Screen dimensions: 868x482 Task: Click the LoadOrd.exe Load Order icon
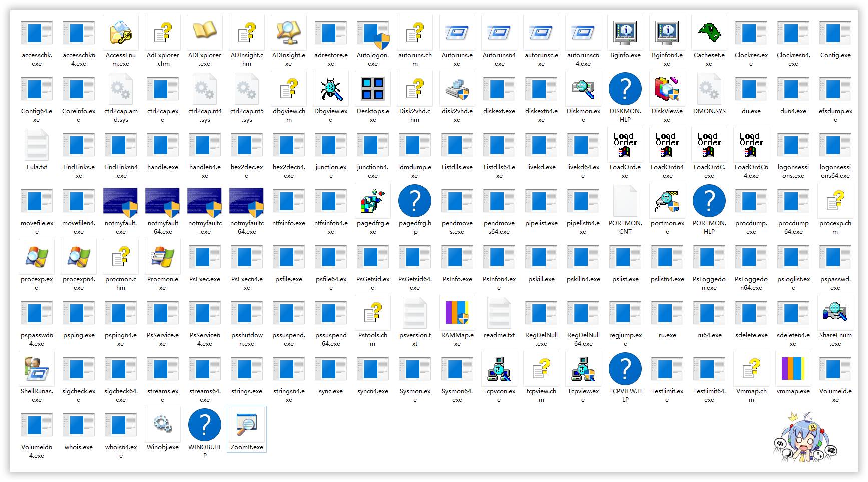pos(625,145)
